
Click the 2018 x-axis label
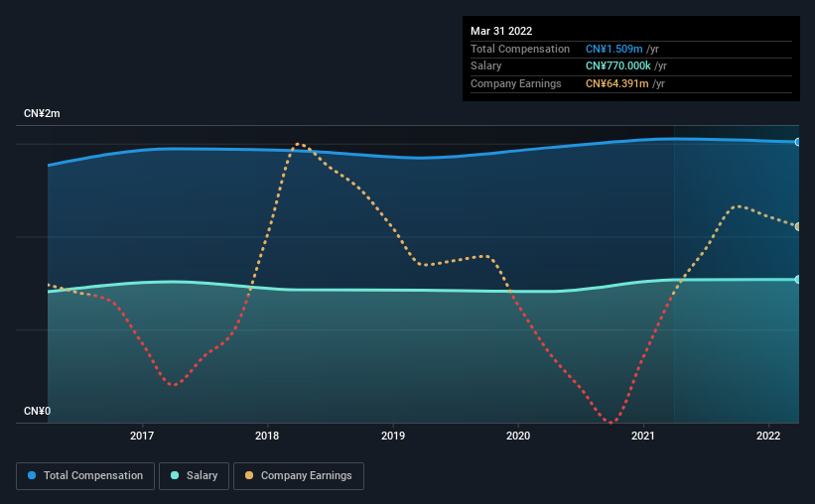(x=267, y=436)
